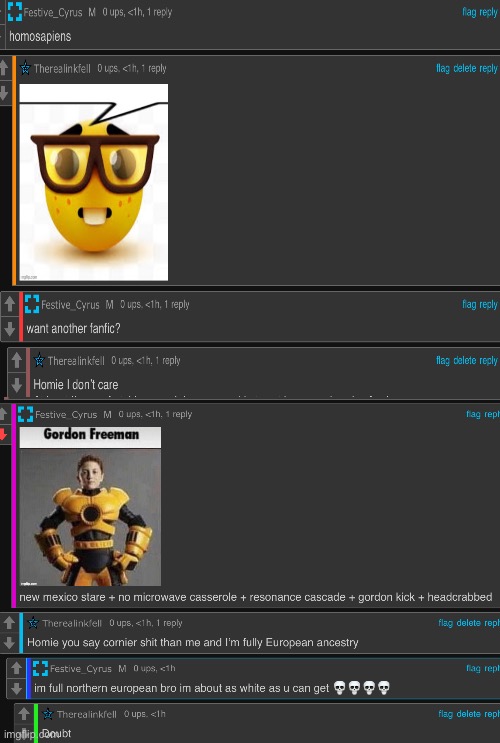Click the star icon on the "Doubt" comment
This screenshot has width=500, height=743.
pyautogui.click(x=47, y=714)
